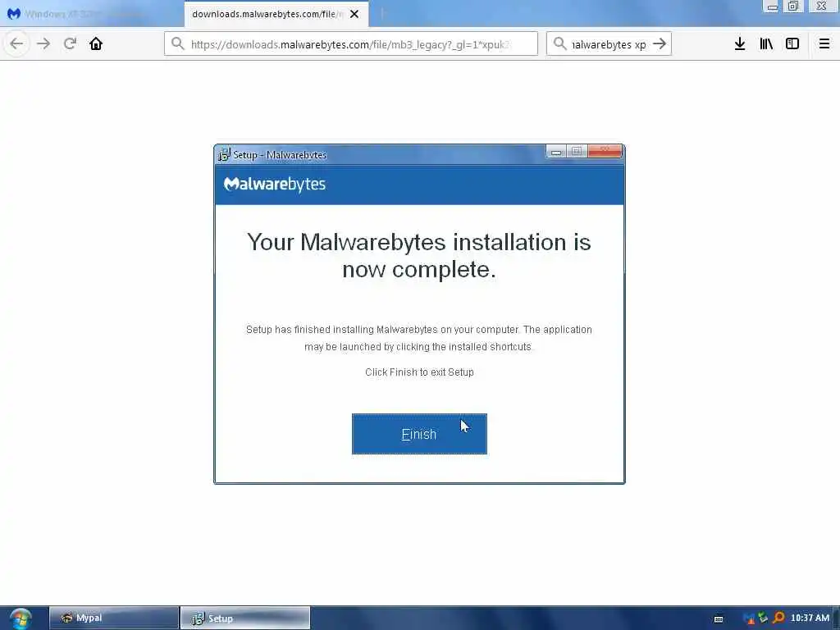
Task: Submit search with the arrow button
Action: click(660, 44)
